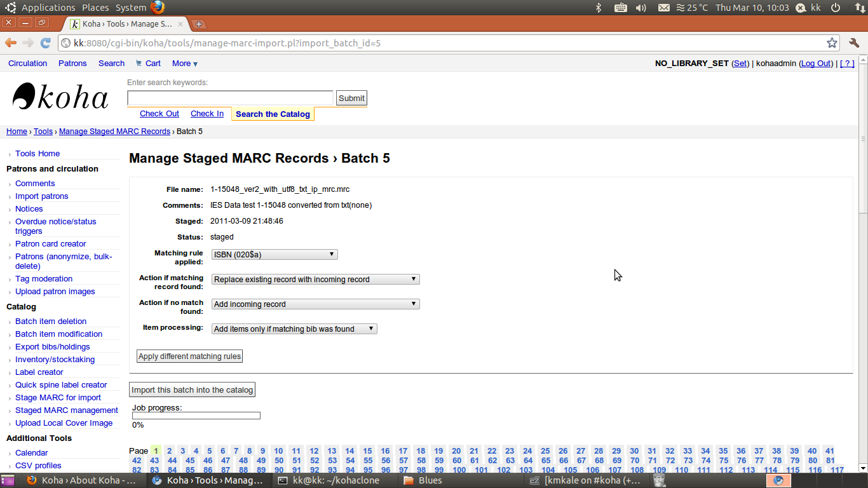
Task: Click Import this batch into the catalog
Action: point(192,390)
